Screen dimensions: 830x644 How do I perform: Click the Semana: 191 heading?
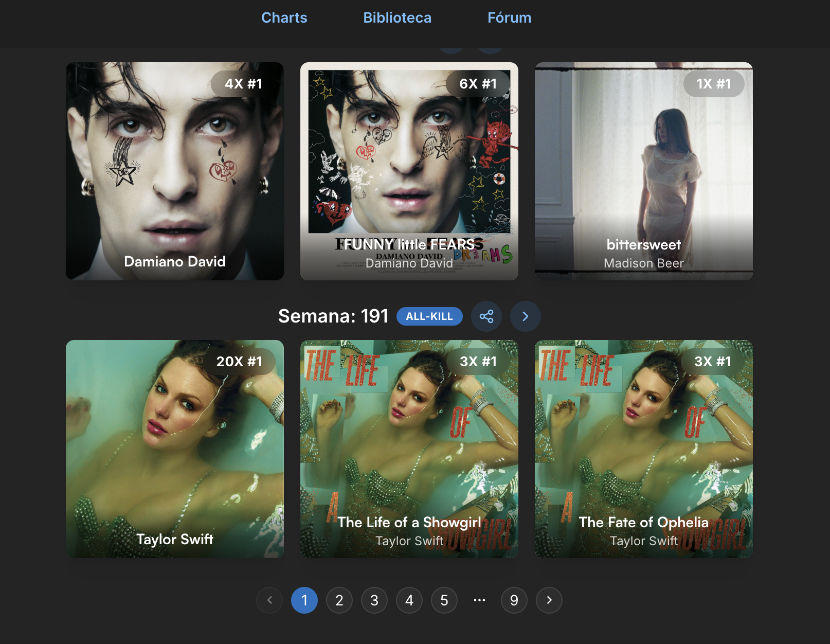coord(333,316)
